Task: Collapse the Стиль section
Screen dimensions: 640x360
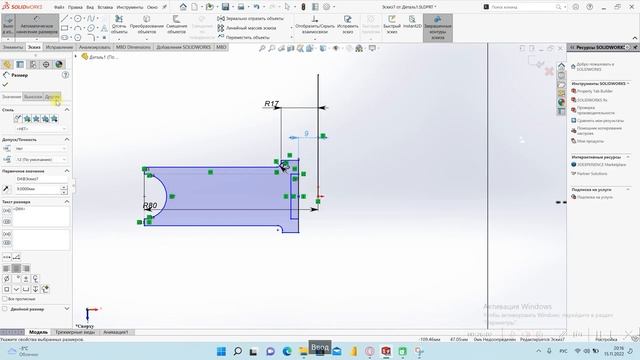Action: coord(67,110)
